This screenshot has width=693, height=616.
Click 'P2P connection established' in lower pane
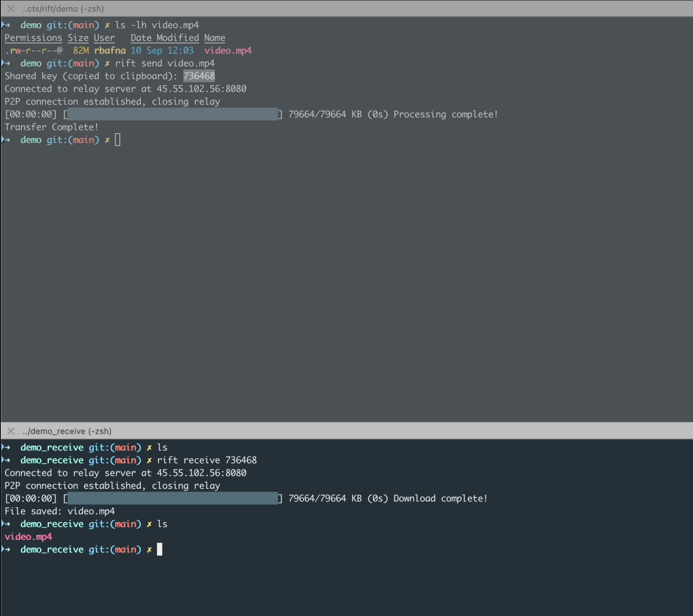click(73, 485)
